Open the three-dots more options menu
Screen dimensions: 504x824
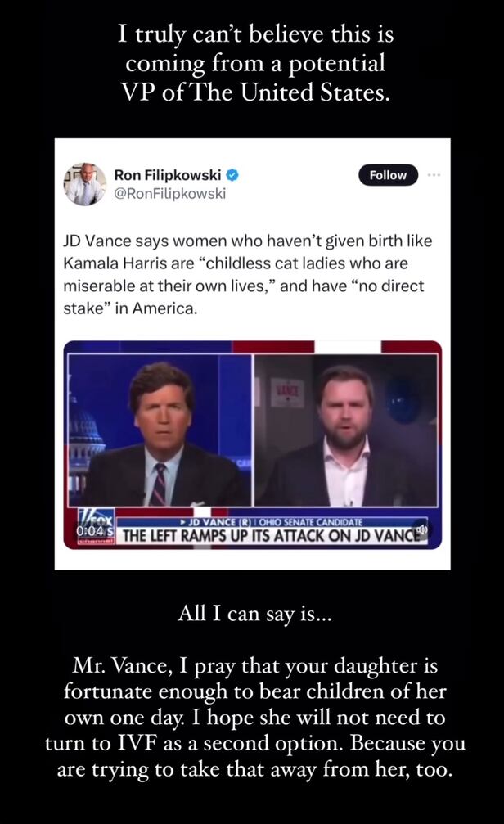[434, 174]
